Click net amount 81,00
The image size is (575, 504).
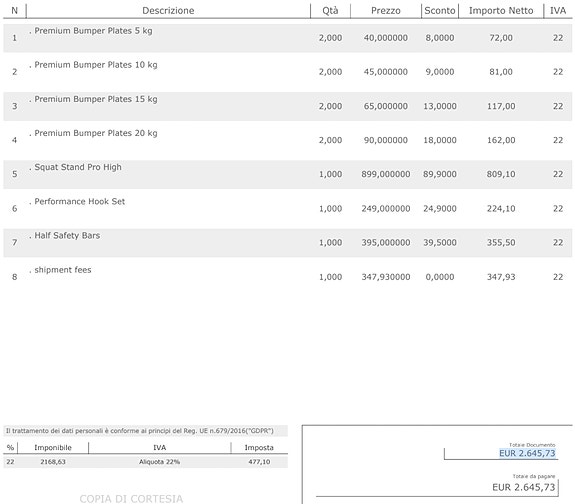pyautogui.click(x=501, y=72)
